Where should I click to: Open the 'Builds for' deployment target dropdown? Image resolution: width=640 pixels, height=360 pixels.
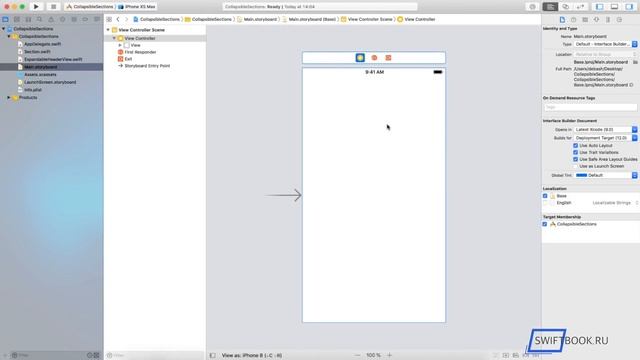[x=606, y=138]
